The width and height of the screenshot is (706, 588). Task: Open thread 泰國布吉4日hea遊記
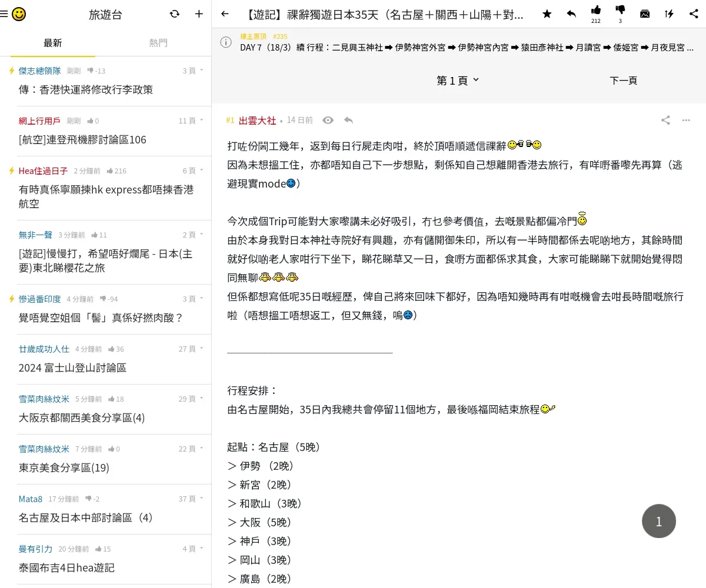(x=66, y=567)
